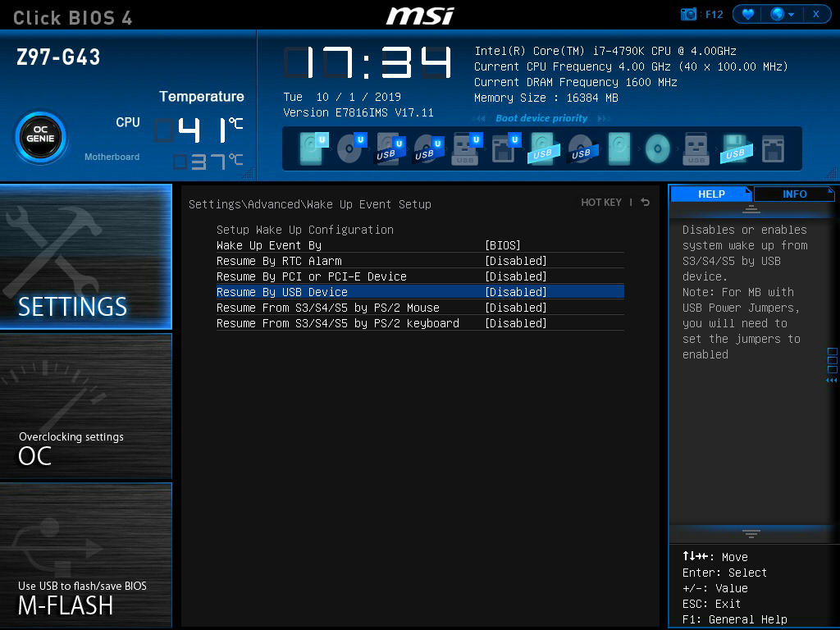The image size is (840, 630).
Task: Select the legacy USB key boot icon
Action: point(696,148)
